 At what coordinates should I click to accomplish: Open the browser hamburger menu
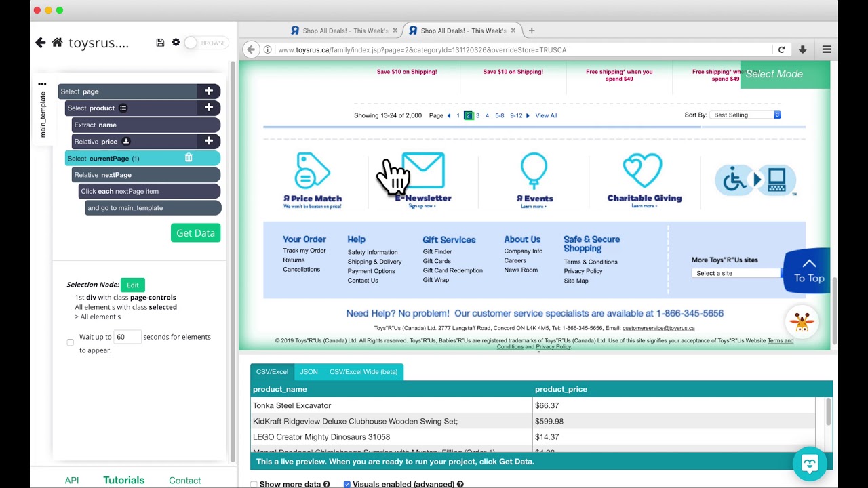pyautogui.click(x=827, y=49)
